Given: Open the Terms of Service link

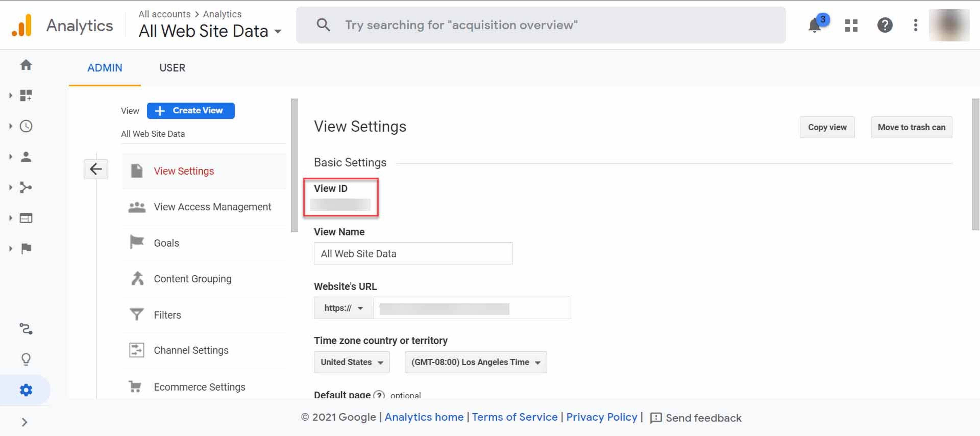Looking at the screenshot, I should [514, 417].
